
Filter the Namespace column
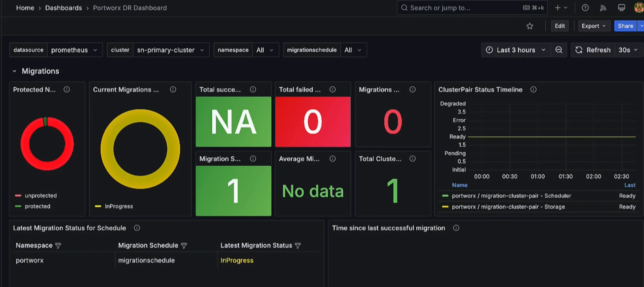click(x=58, y=246)
